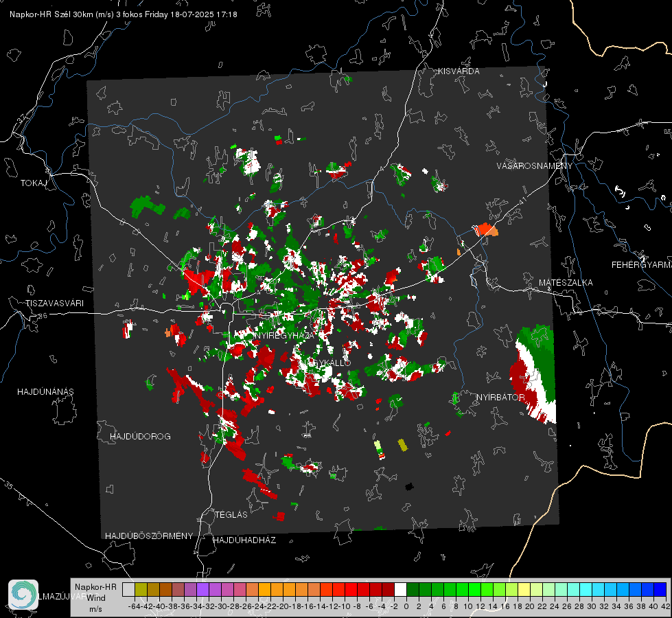Click the FEHÉRGYARMAT label at right edge
The width and height of the screenshot is (672, 618).
[x=642, y=265]
